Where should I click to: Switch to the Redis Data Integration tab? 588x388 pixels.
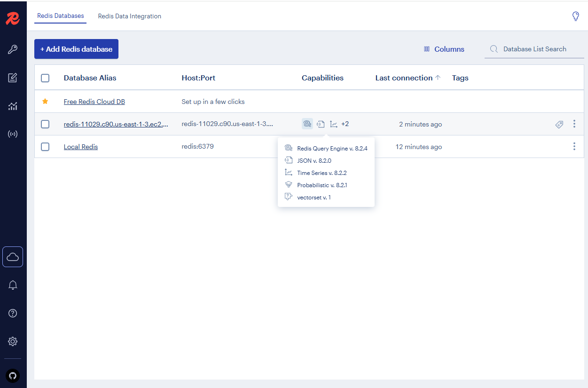[x=129, y=16]
